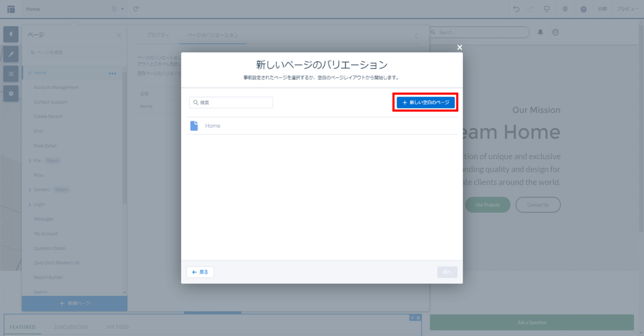644x336 pixels.
Task: Switch to the プロパティ tab
Action: [158, 35]
